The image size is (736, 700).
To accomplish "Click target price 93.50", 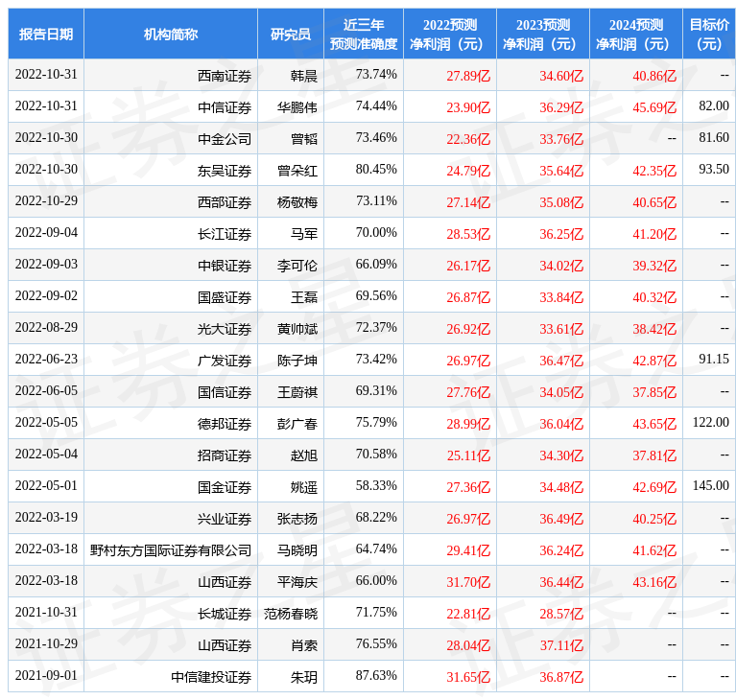I will click(x=714, y=169).
